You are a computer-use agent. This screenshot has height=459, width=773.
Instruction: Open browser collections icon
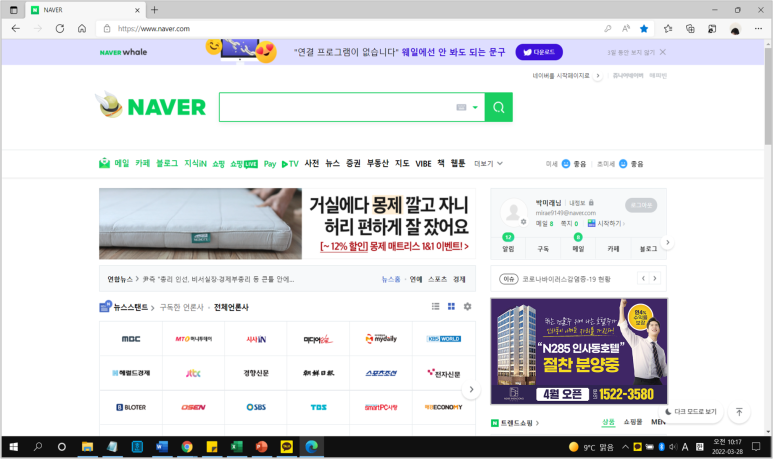[x=690, y=29]
